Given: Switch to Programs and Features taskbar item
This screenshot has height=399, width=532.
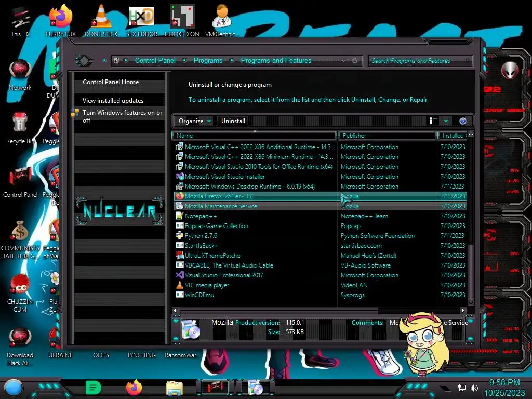Looking at the screenshot, I should coord(256,388).
